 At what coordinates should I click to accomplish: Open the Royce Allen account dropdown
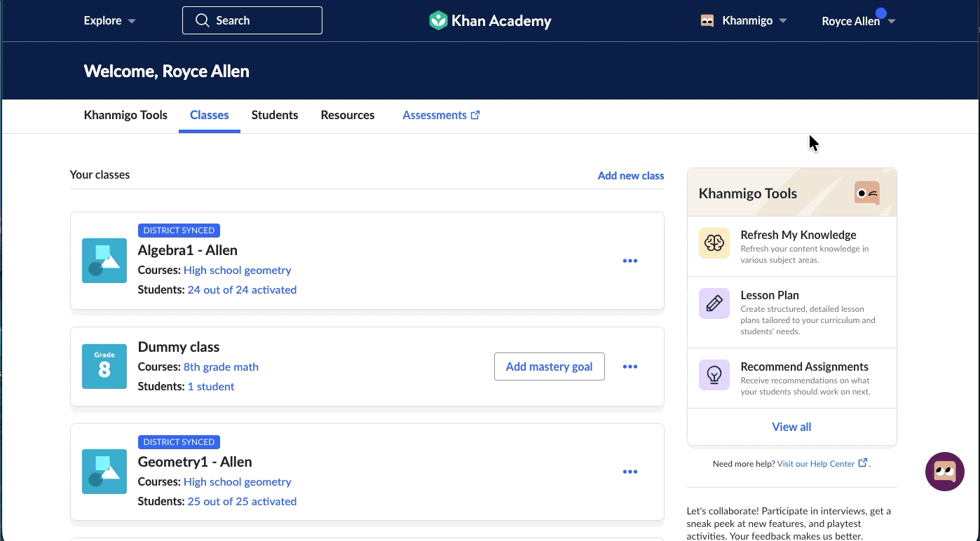pyautogui.click(x=859, y=21)
